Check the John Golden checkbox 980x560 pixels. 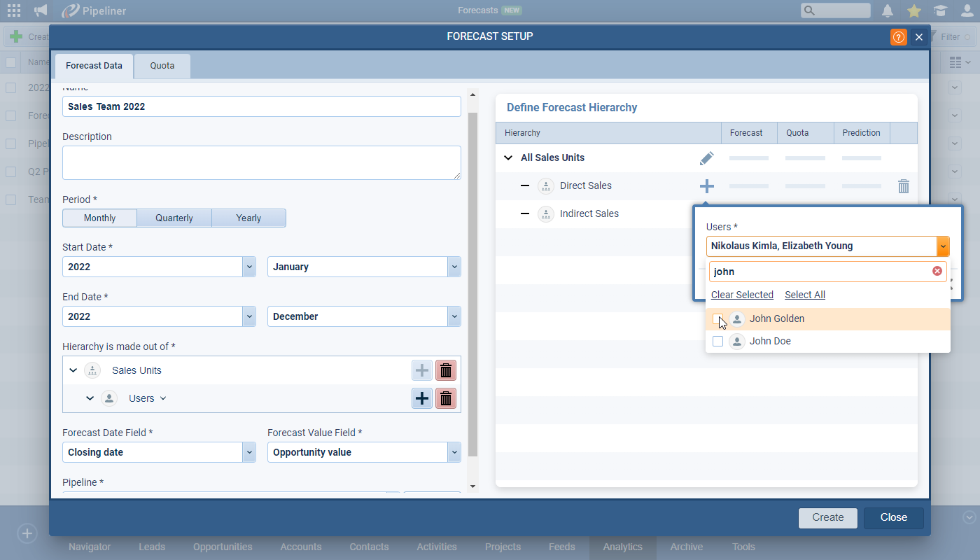click(717, 319)
